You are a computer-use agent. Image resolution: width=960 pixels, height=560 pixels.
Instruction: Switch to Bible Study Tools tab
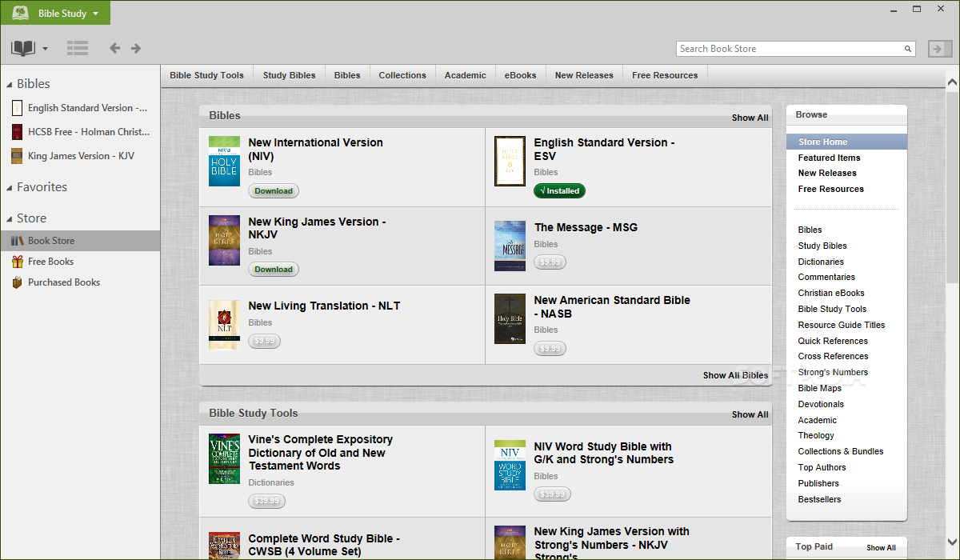(206, 75)
